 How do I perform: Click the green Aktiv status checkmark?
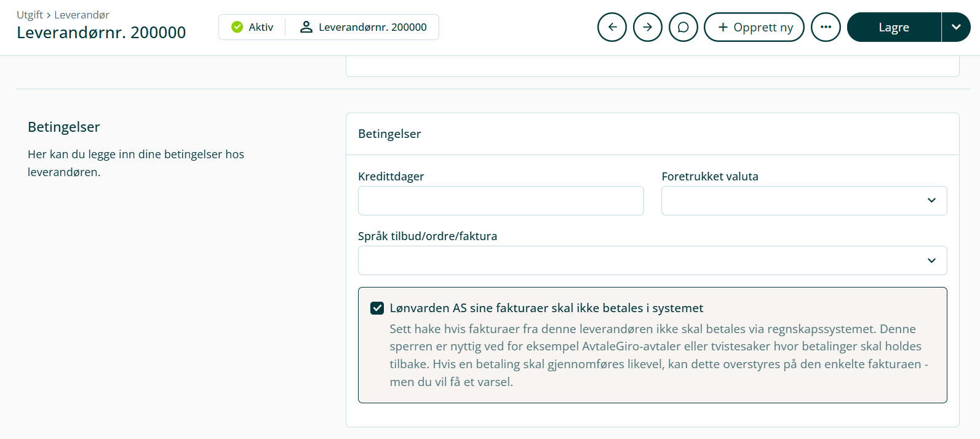click(x=237, y=27)
